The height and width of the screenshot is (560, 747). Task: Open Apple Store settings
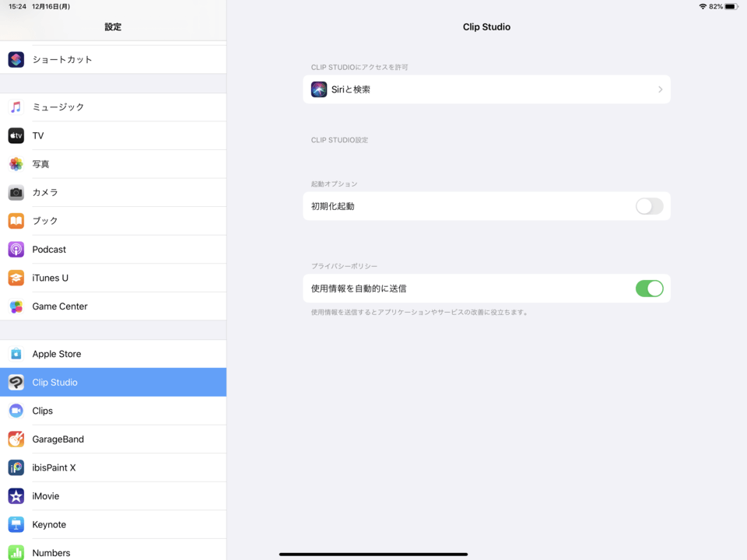[x=114, y=354]
